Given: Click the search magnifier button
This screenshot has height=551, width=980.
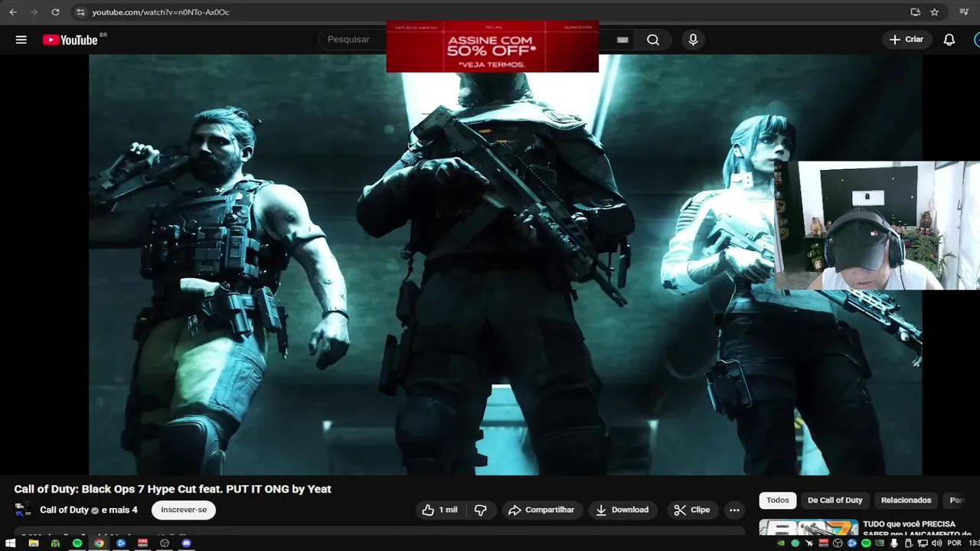Looking at the screenshot, I should 653,40.
